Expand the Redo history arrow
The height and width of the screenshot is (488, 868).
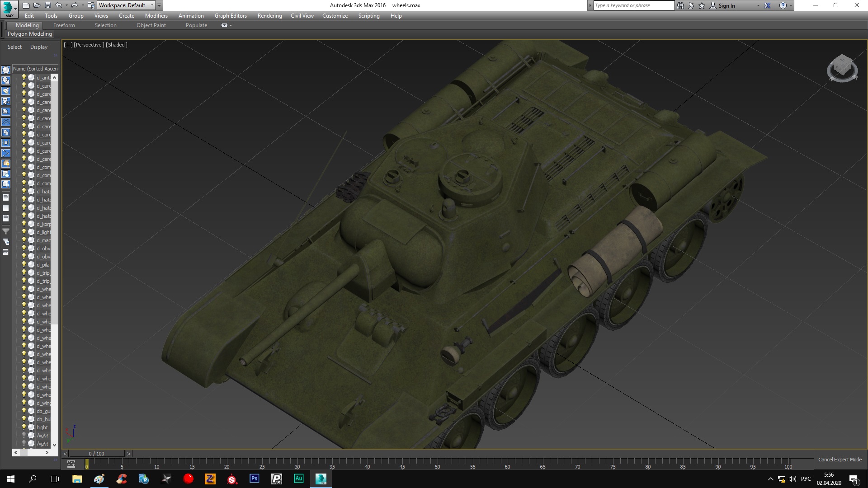82,5
